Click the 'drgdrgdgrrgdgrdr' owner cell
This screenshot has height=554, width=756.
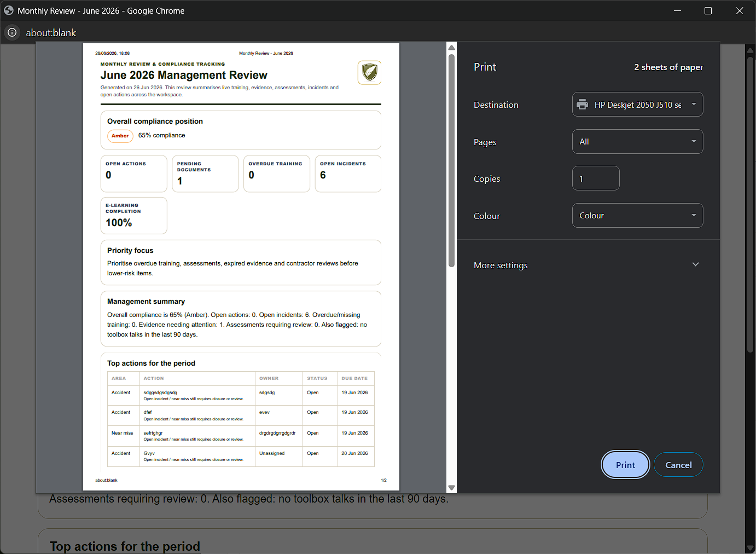[279, 436]
